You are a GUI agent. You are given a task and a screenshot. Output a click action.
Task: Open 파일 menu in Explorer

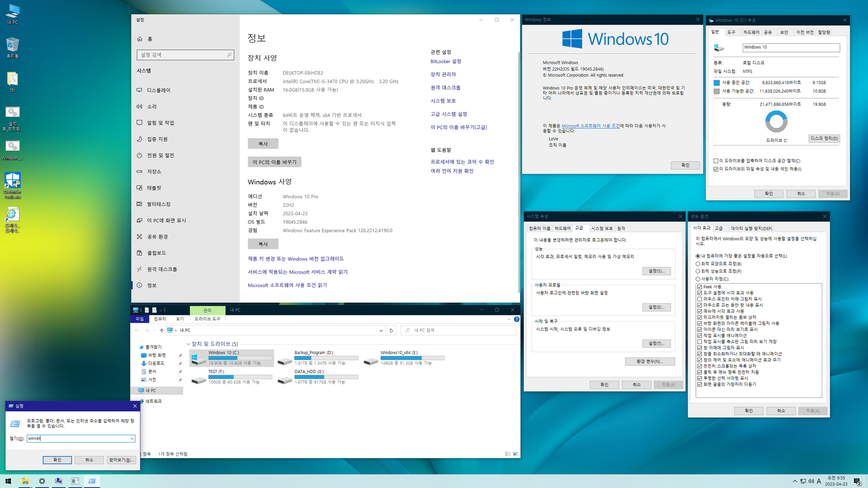coord(140,319)
